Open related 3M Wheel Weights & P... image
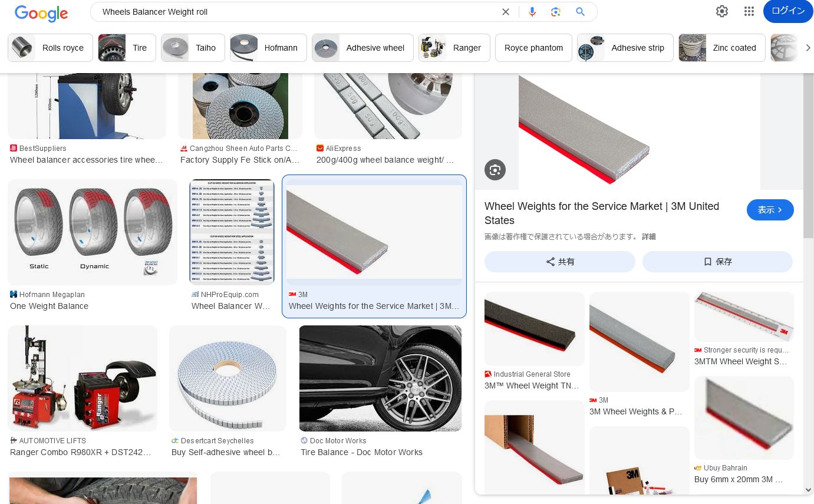 pyautogui.click(x=640, y=342)
